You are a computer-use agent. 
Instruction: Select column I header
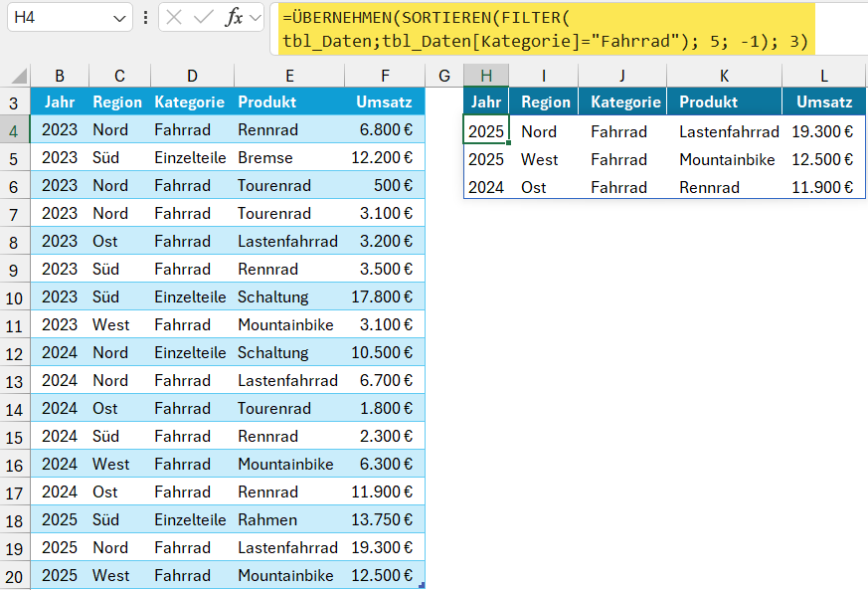(x=544, y=76)
